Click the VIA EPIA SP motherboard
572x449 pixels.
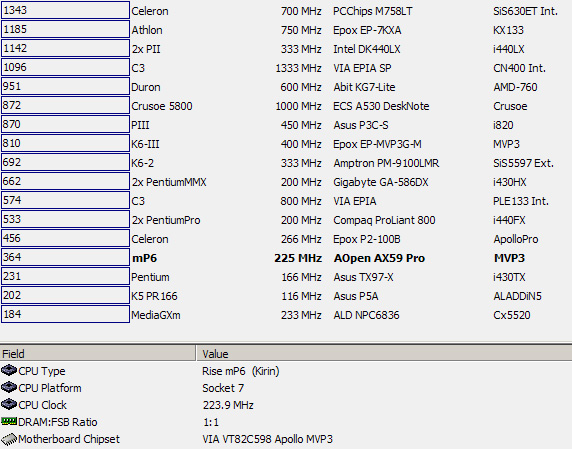tap(362, 68)
